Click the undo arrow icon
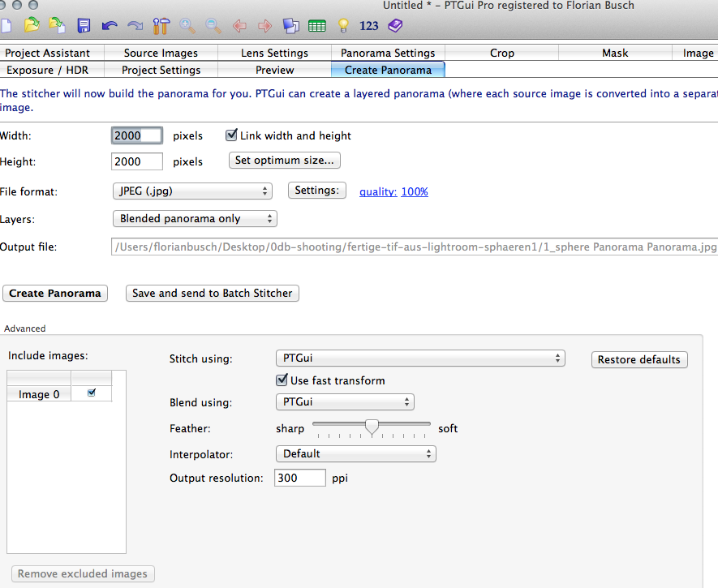The width and height of the screenshot is (718, 588). 110,25
